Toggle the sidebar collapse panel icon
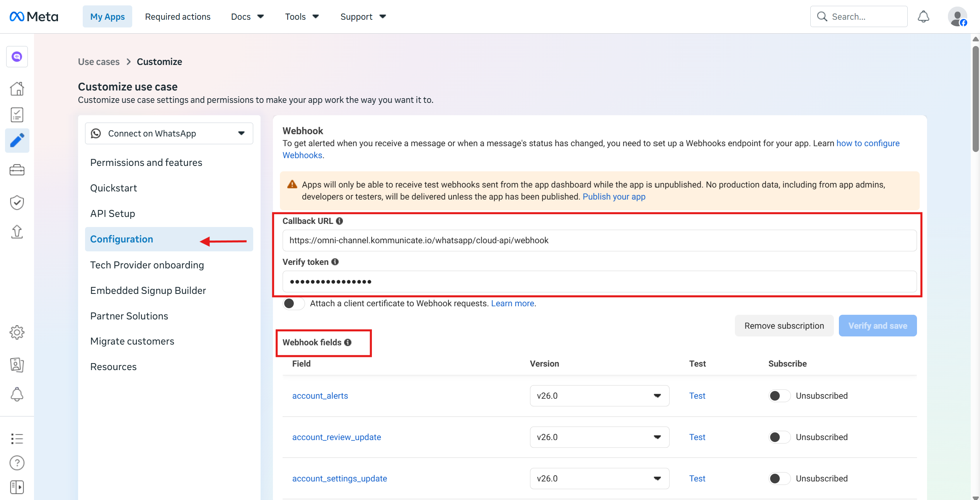This screenshot has width=980, height=500. [17, 487]
